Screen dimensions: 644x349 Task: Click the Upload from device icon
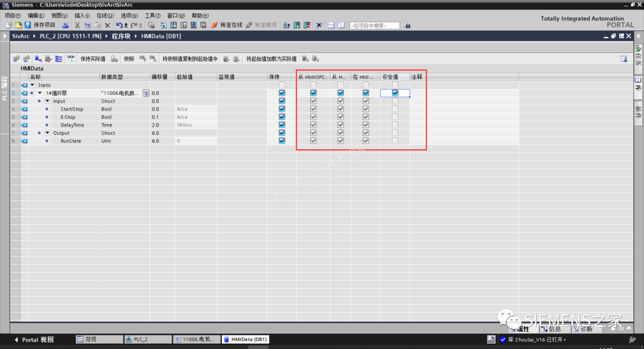[183, 25]
